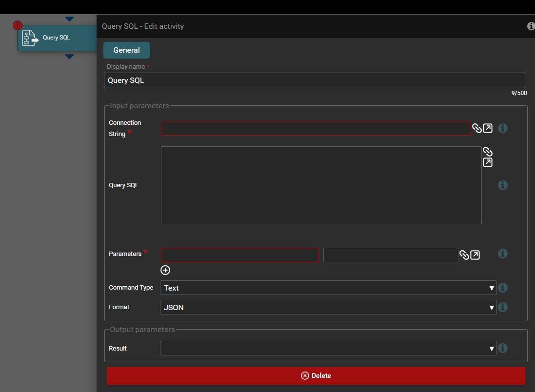Open the expand editor icon for Connection String
The width and height of the screenshot is (535, 392).
(487, 128)
